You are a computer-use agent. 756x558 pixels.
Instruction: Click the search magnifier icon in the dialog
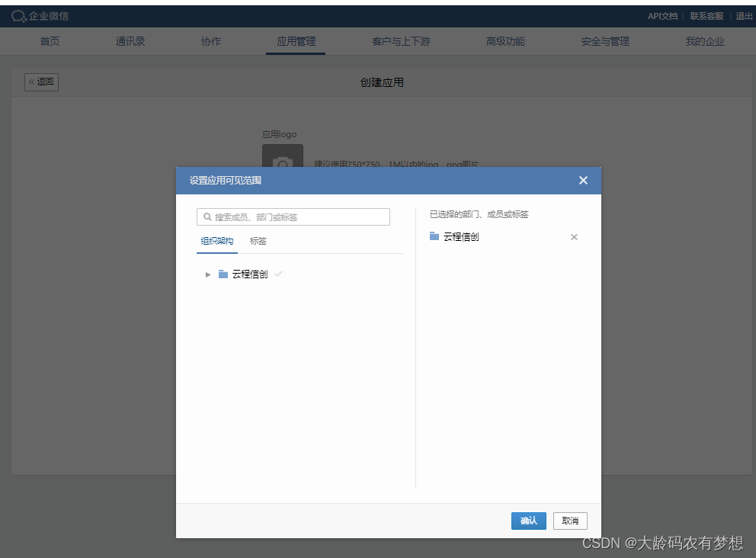207,217
